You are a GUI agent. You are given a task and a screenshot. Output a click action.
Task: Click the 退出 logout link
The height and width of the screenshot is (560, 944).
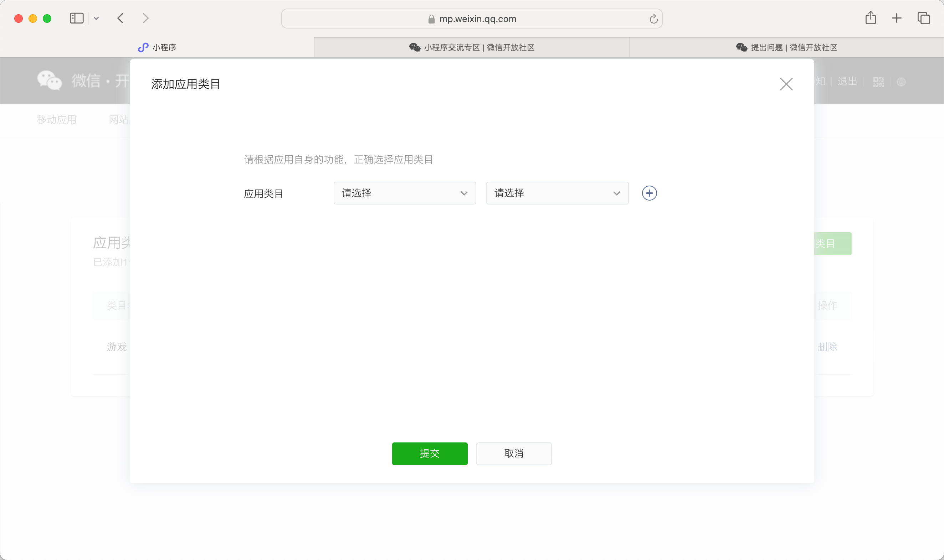point(847,82)
